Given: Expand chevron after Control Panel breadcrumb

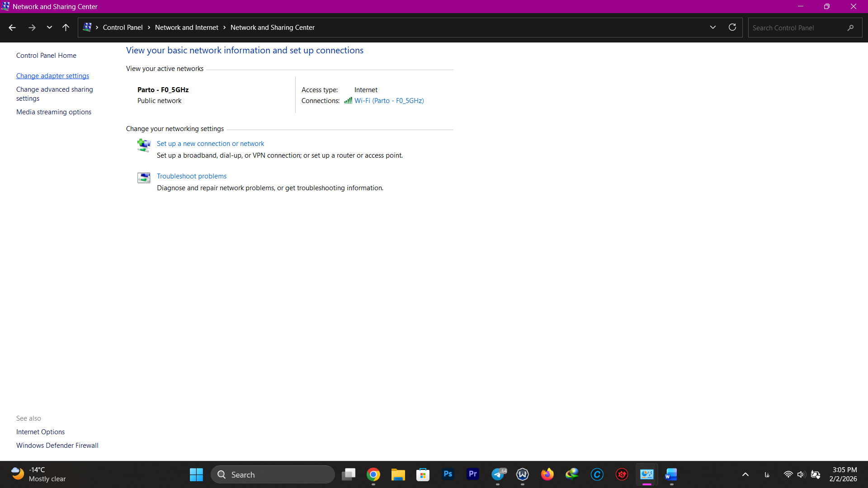Looking at the screenshot, I should point(149,28).
